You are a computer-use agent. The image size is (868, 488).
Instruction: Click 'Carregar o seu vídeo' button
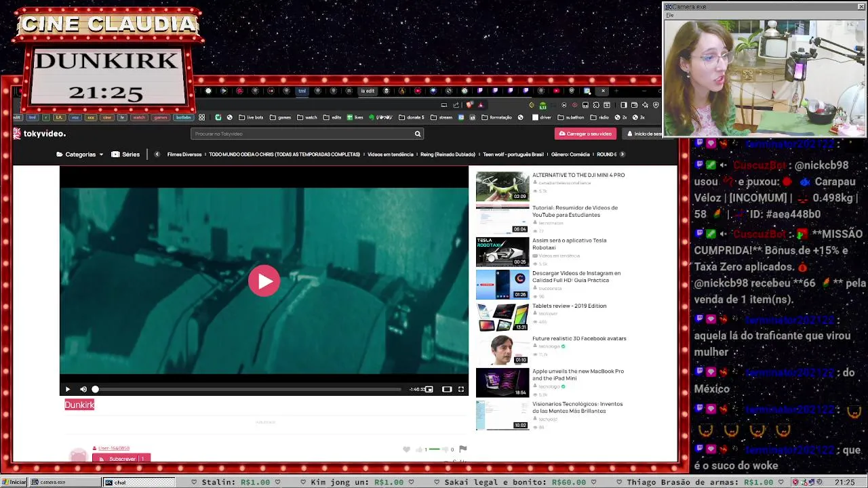tap(585, 134)
